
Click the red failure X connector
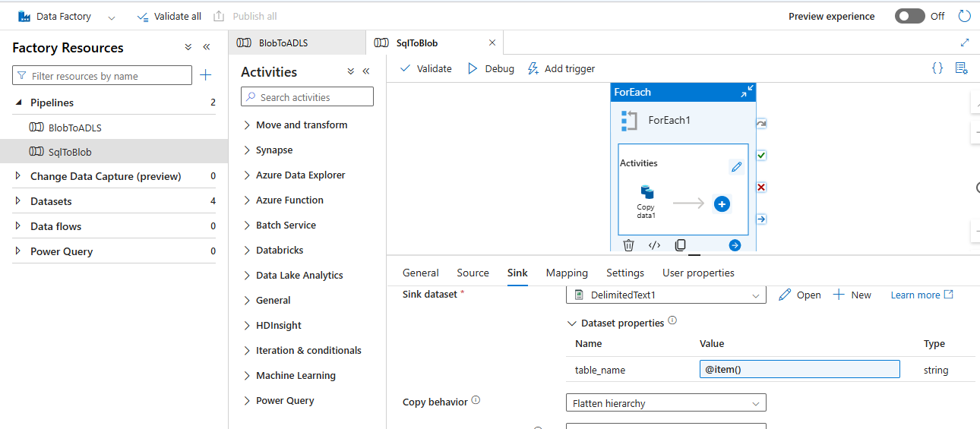click(761, 187)
